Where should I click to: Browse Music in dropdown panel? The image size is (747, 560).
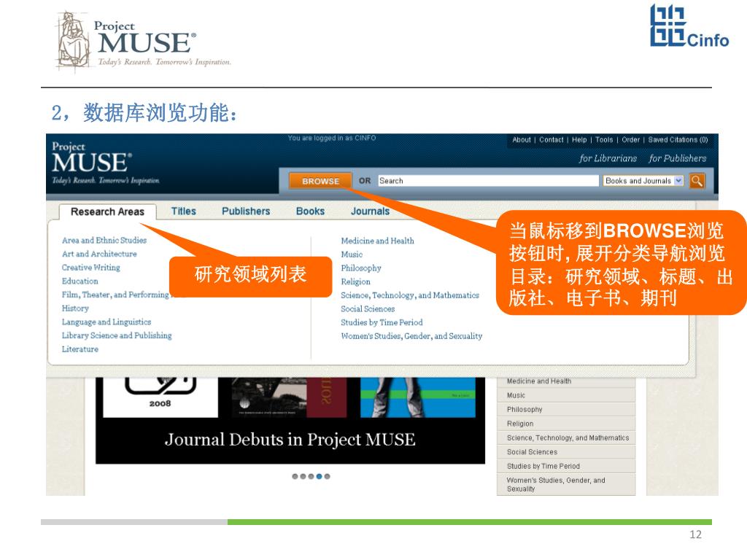tap(352, 254)
